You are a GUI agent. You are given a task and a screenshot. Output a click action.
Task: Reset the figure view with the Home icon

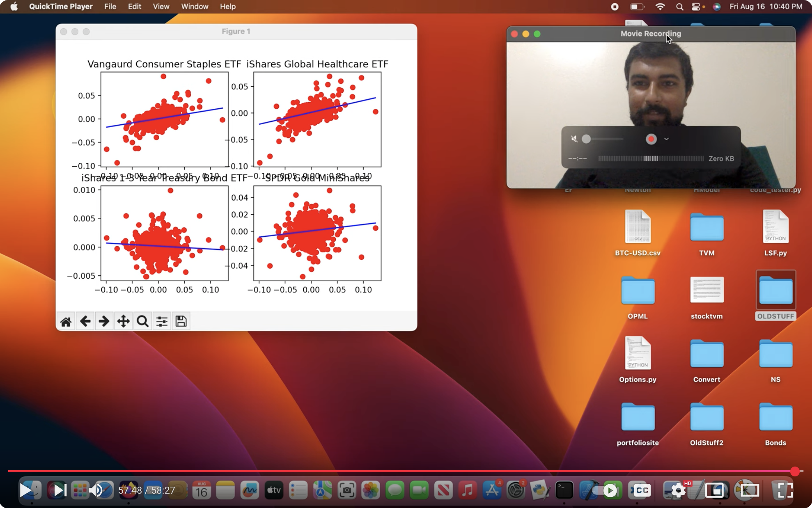(66, 321)
